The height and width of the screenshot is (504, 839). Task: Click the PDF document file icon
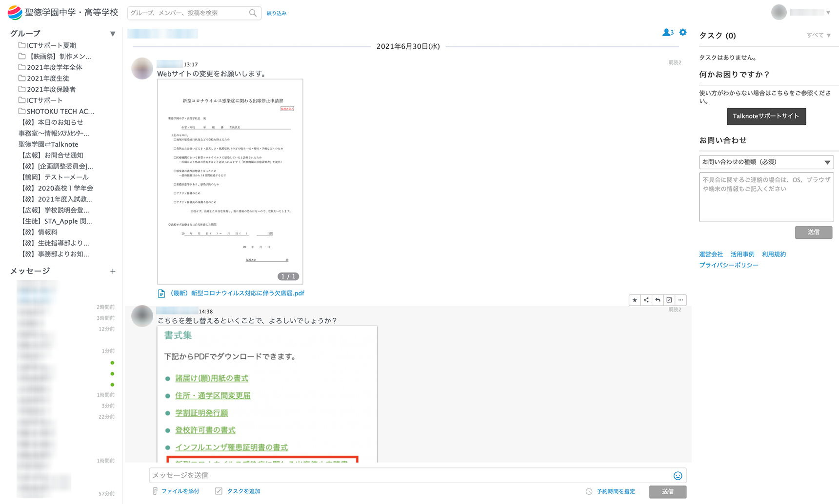pos(161,293)
